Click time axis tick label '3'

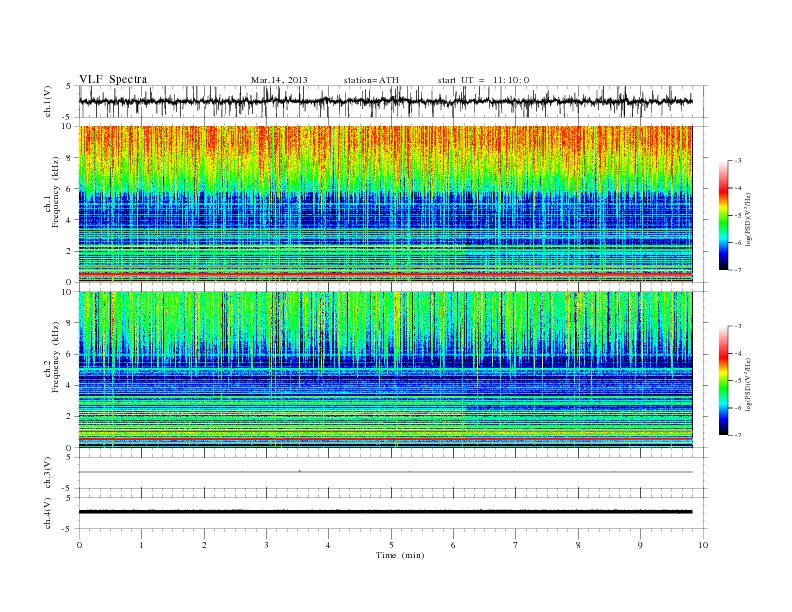pos(266,545)
